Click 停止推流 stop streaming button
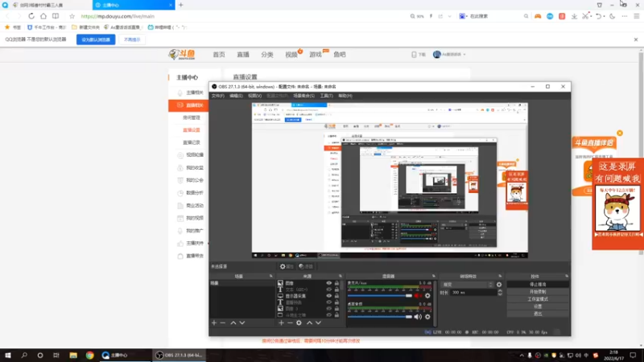Screen dimensions: 644x362 coord(538,285)
